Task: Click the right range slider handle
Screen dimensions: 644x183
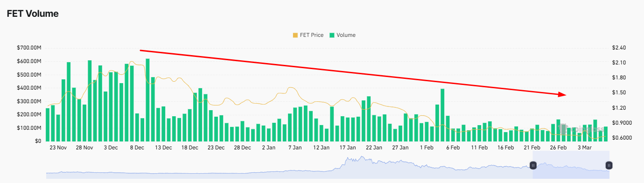Action: [x=609, y=165]
